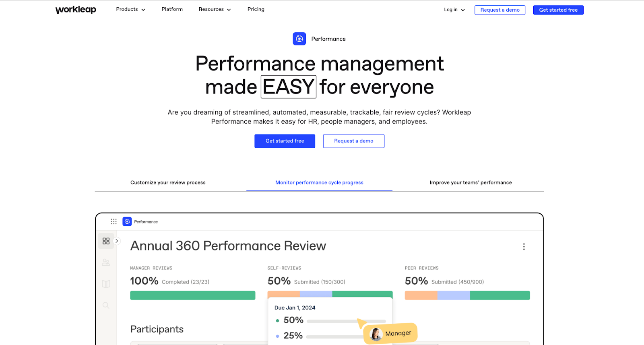Click the Workleap logo

(x=76, y=10)
